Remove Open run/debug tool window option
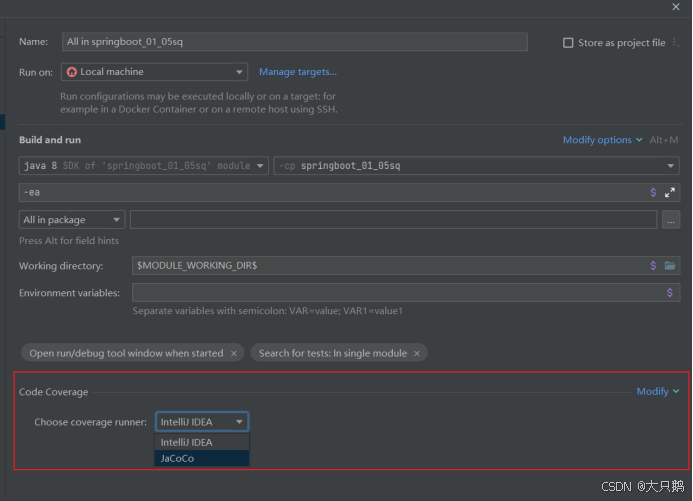This screenshot has width=693, height=501. pyautogui.click(x=234, y=353)
